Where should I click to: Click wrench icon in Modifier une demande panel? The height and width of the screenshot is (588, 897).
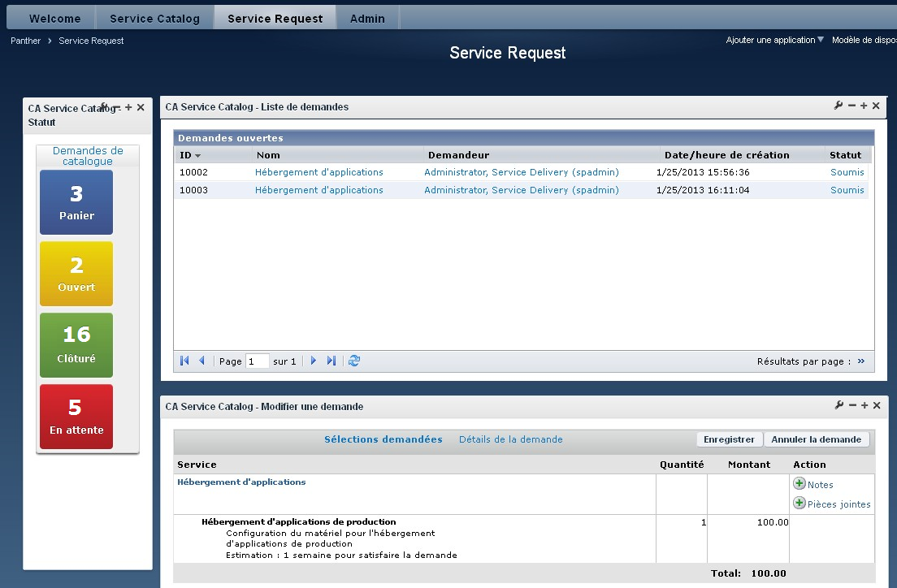[x=839, y=405]
